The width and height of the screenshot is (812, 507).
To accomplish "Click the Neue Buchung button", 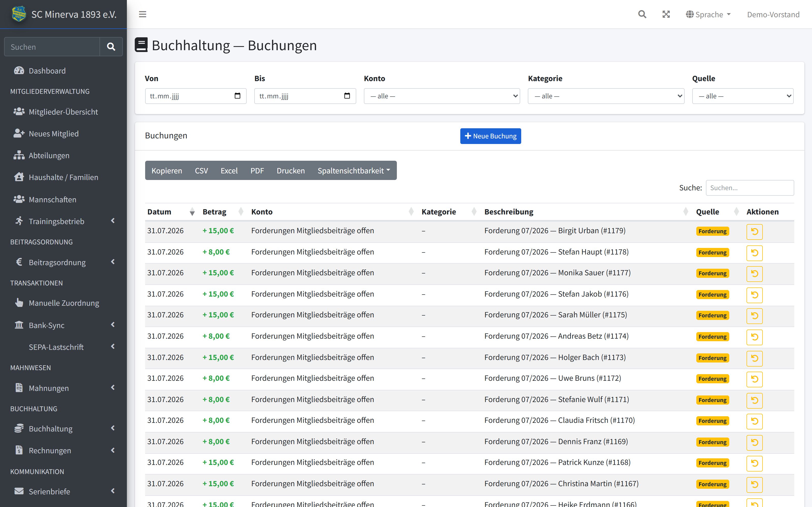I will [490, 136].
